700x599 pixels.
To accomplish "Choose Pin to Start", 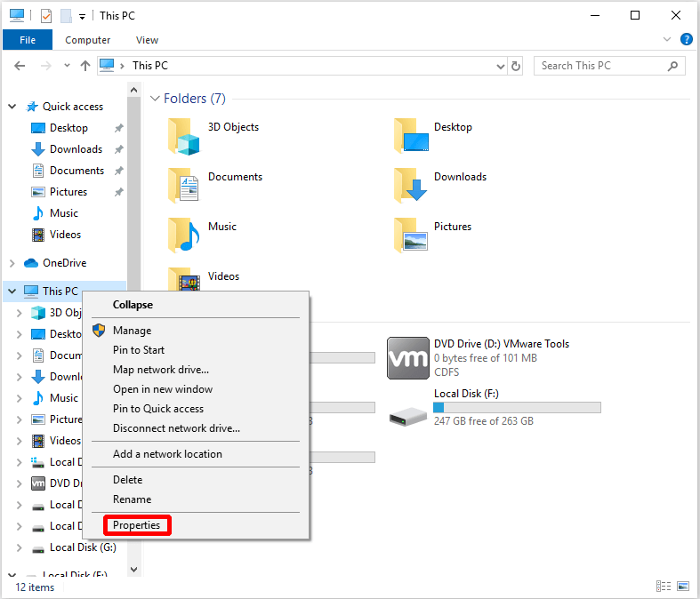I will tap(139, 350).
